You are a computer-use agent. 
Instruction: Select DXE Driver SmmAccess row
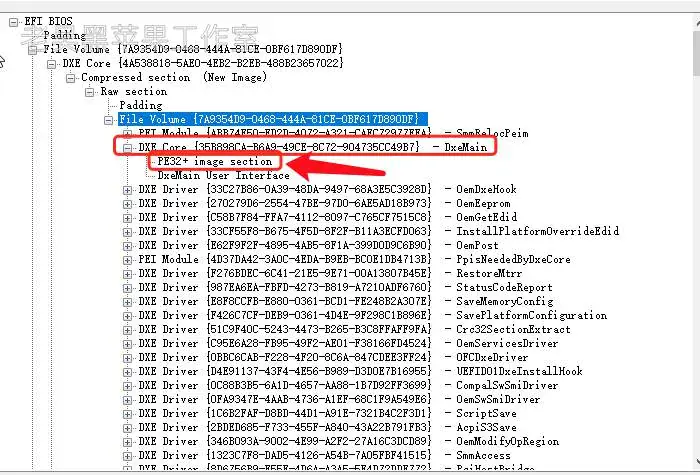(x=325, y=455)
